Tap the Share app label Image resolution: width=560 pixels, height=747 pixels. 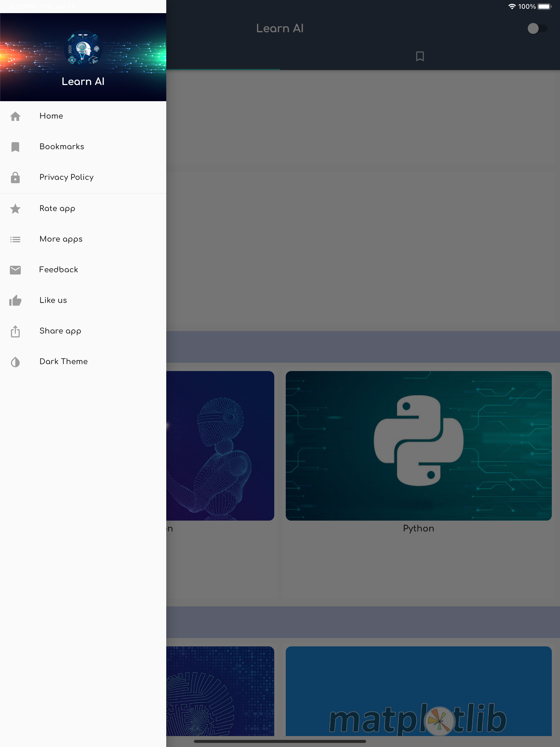tap(60, 331)
